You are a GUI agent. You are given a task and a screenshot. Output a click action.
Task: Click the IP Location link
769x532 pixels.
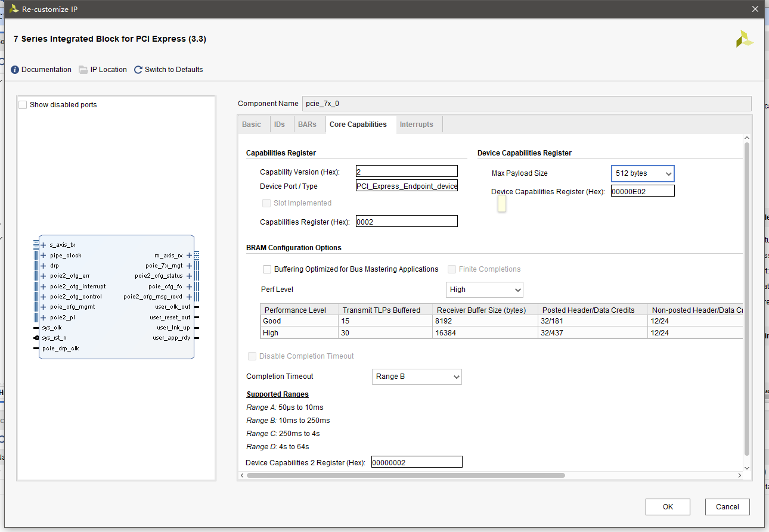(108, 70)
